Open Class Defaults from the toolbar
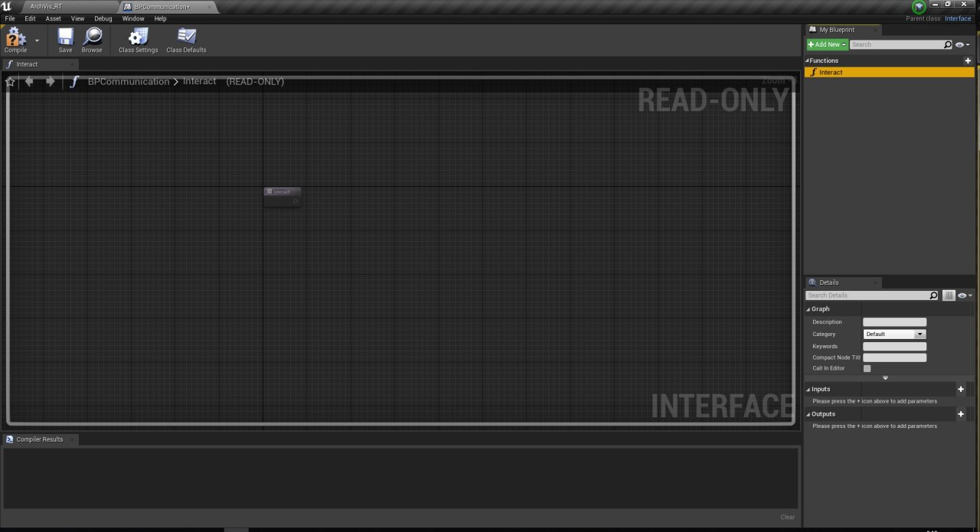The height and width of the screenshot is (532, 980). pos(186,37)
